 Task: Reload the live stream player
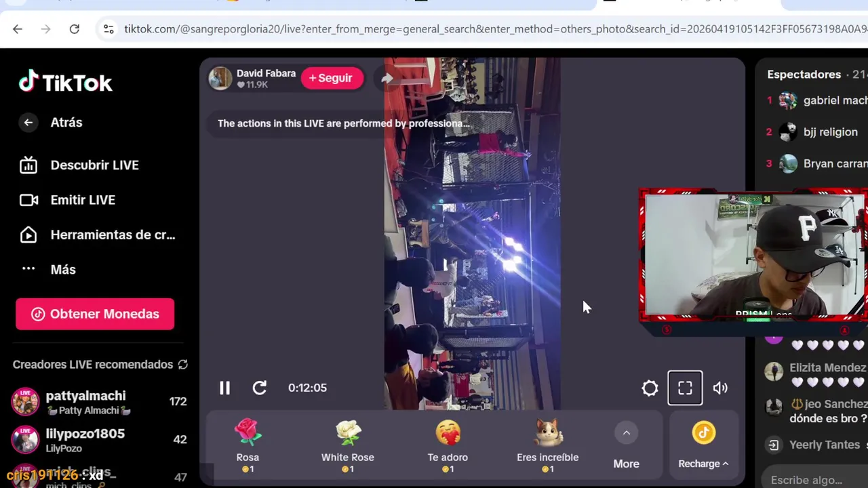tap(260, 388)
